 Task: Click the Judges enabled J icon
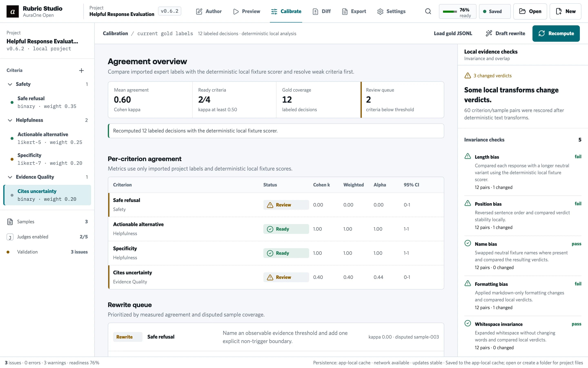tap(10, 237)
